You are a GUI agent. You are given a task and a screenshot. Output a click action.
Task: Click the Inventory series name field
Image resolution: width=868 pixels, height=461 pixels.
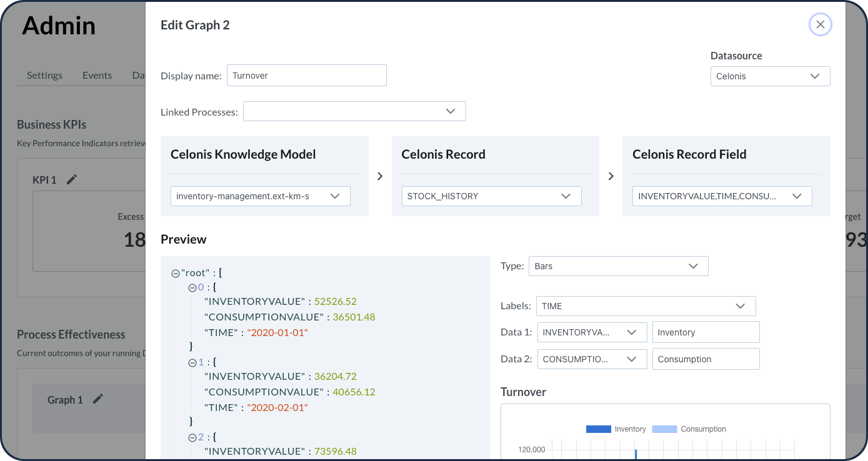point(706,332)
